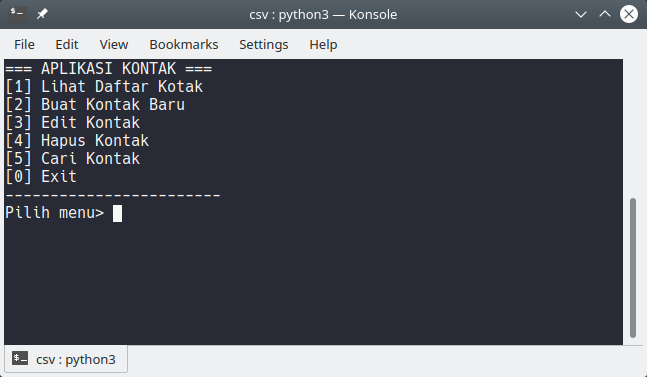
Task: Toggle the pin icon in title bar
Action: point(42,14)
